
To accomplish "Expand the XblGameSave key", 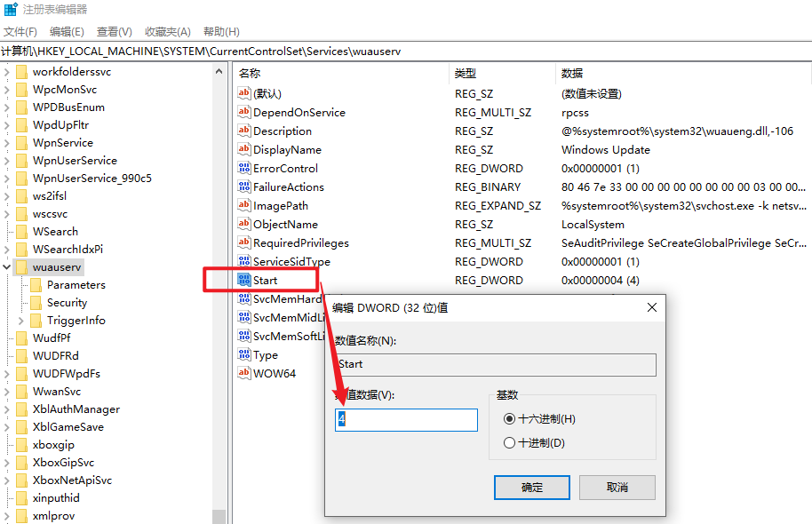I will [7, 427].
